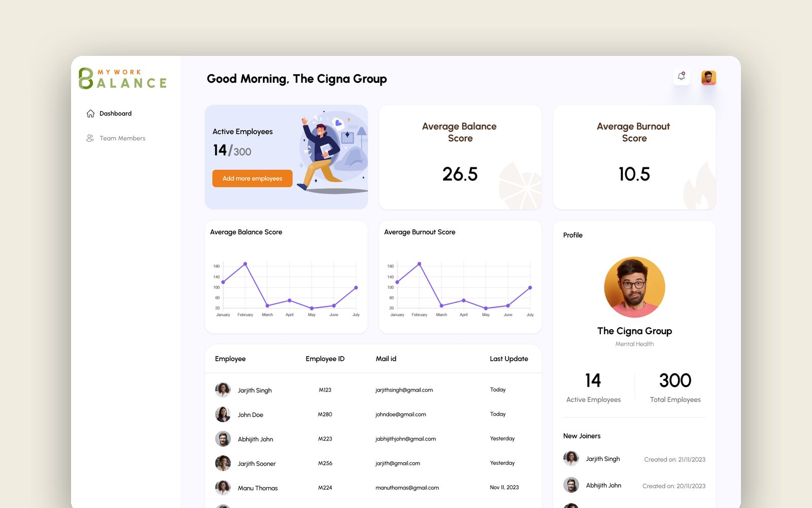Click Add more employees button
The height and width of the screenshot is (508, 812).
(x=252, y=178)
